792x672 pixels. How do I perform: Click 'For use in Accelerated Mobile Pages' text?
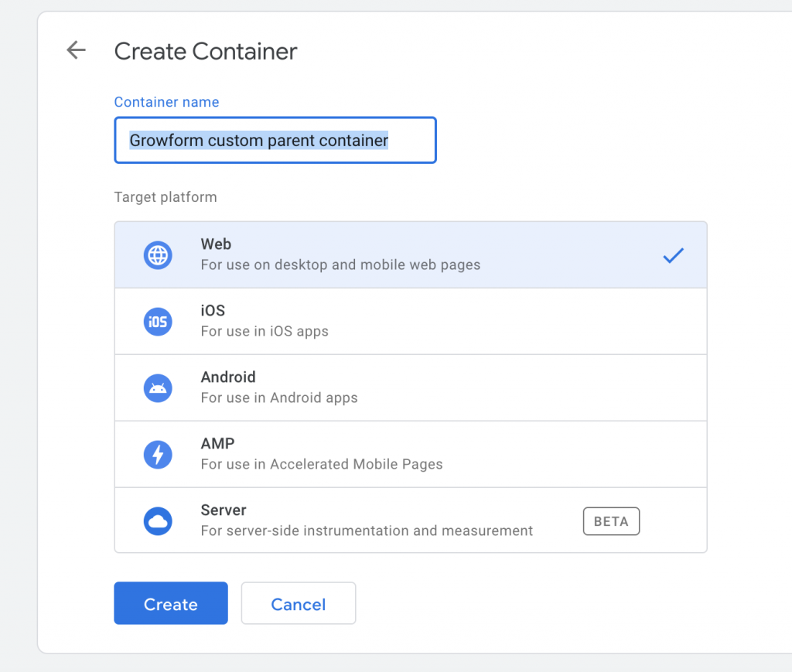point(322,464)
